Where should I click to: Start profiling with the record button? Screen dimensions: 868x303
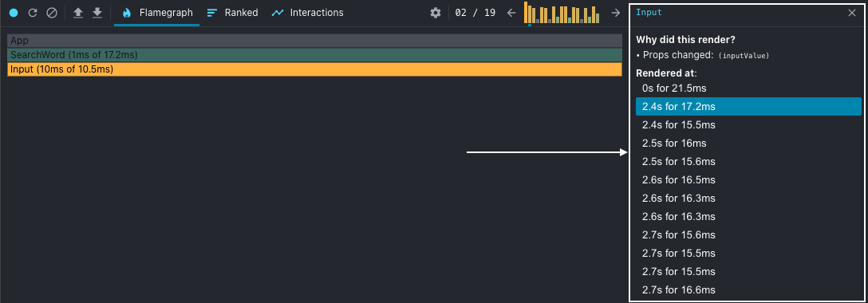tap(14, 13)
